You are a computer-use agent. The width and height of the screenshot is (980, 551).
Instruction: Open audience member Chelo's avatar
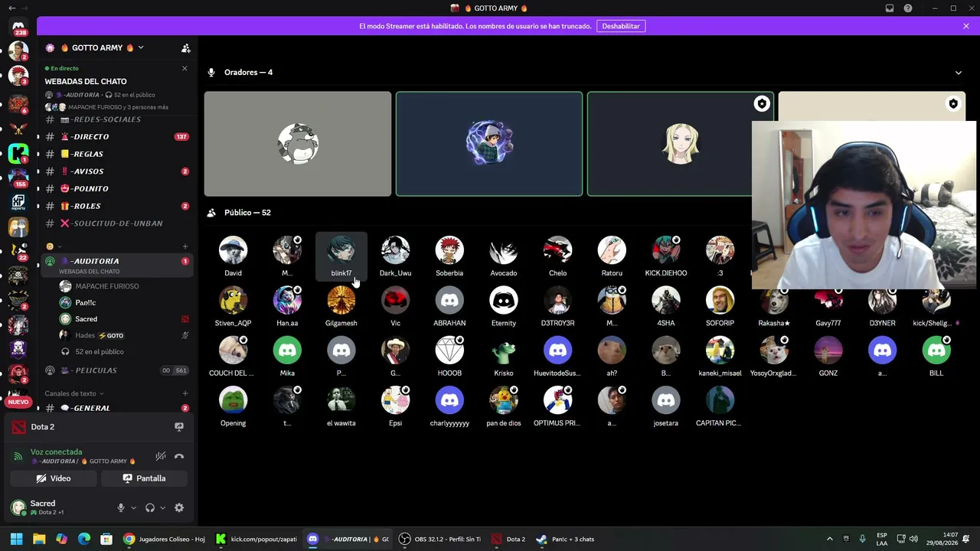[x=557, y=250]
